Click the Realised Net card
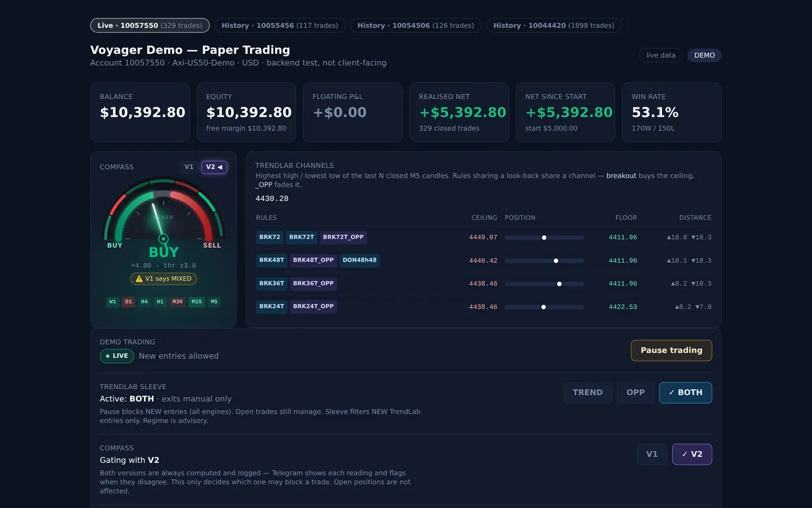 click(x=459, y=112)
